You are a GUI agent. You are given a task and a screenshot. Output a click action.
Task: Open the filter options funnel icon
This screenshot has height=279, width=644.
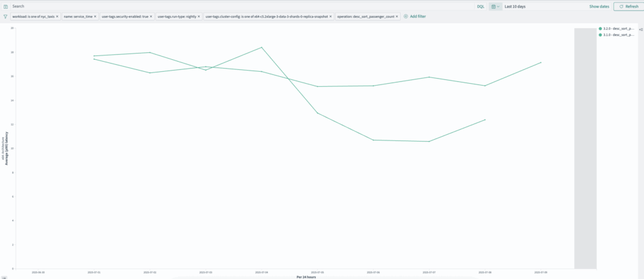[5, 16]
